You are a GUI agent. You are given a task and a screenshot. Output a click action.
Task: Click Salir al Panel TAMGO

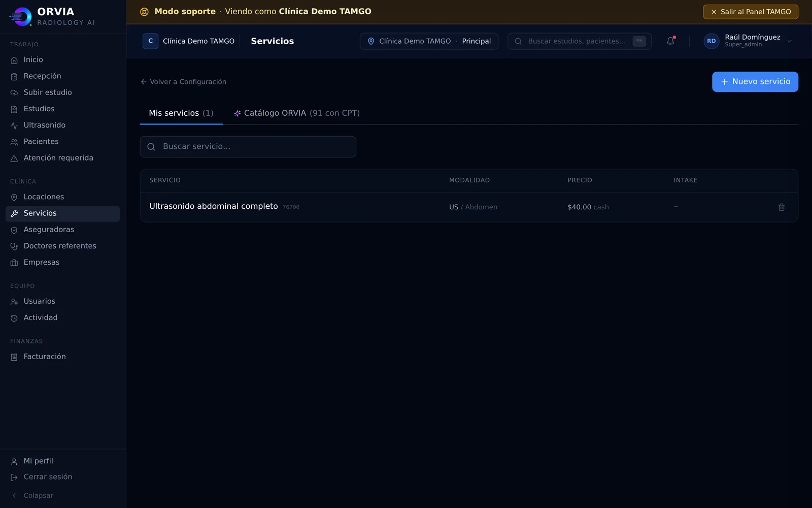[x=751, y=12]
